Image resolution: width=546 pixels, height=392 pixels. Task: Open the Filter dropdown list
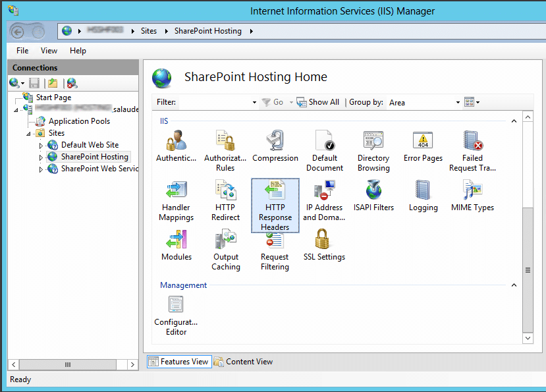click(254, 102)
